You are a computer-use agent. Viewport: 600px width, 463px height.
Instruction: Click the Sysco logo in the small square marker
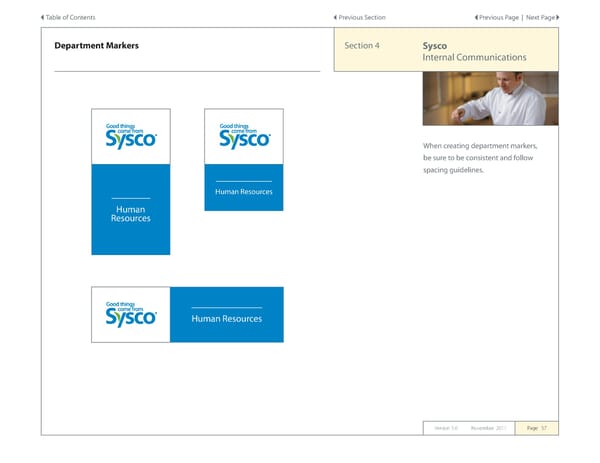click(x=244, y=136)
